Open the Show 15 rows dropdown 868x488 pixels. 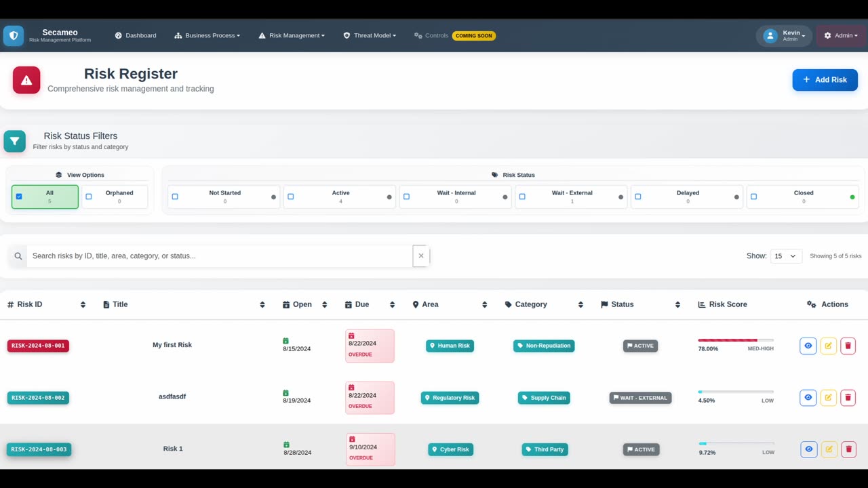tap(787, 256)
